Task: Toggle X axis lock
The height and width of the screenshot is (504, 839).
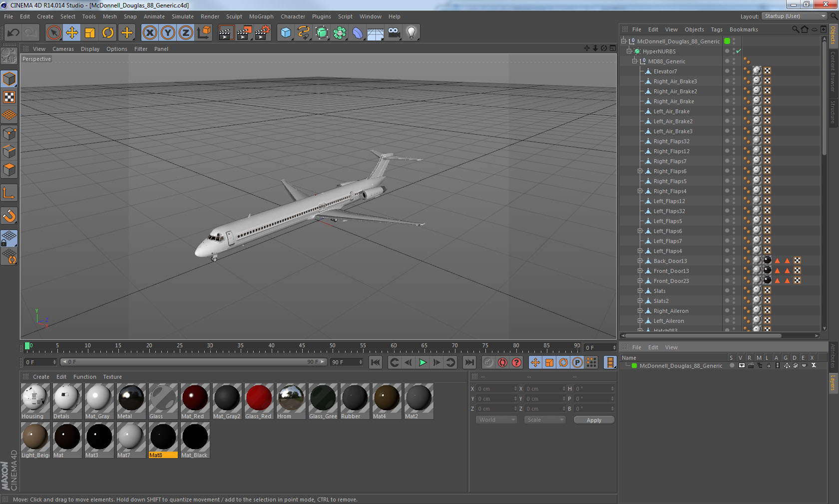Action: 150,33
